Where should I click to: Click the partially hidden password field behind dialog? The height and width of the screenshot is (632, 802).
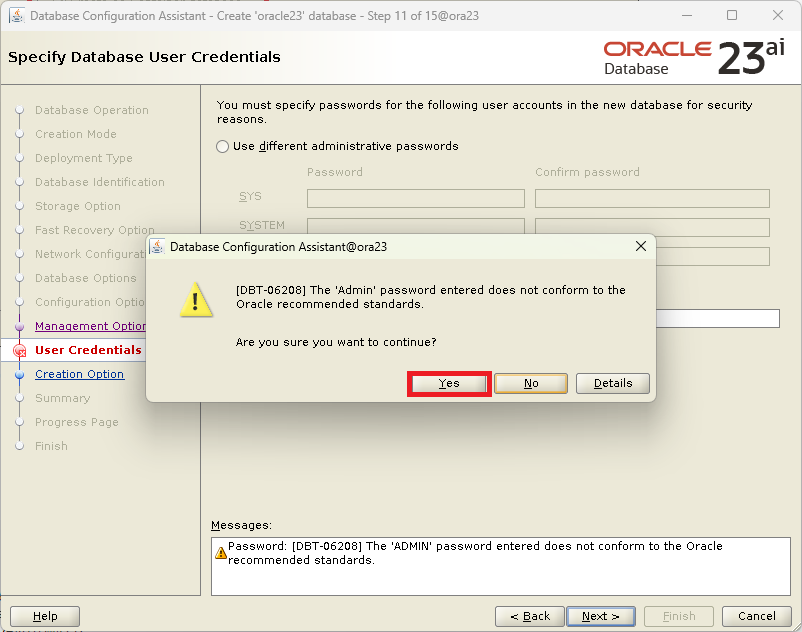tap(718, 319)
